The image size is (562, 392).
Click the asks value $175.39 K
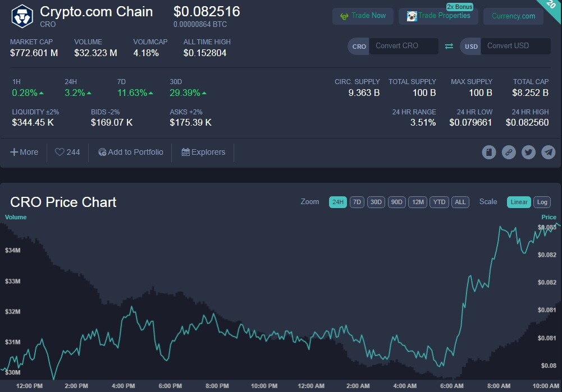coord(191,122)
